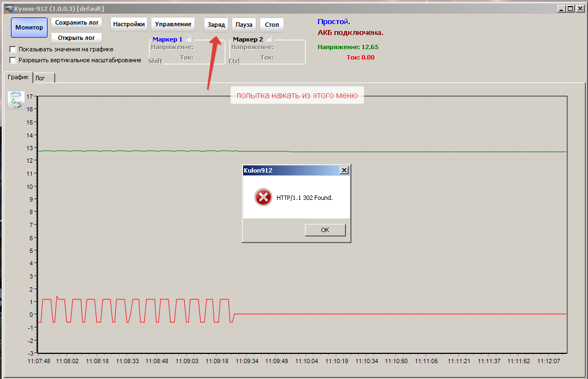This screenshot has height=379, width=588.
Task: Click the Кулон-912 app icon in title bar
Action: pyautogui.click(x=8, y=9)
